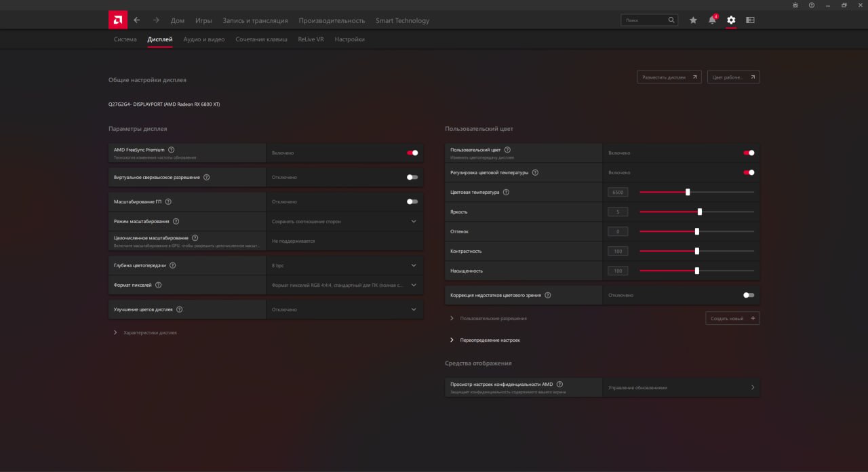Open notifications bell icon
The height and width of the screenshot is (472, 868).
coord(712,20)
